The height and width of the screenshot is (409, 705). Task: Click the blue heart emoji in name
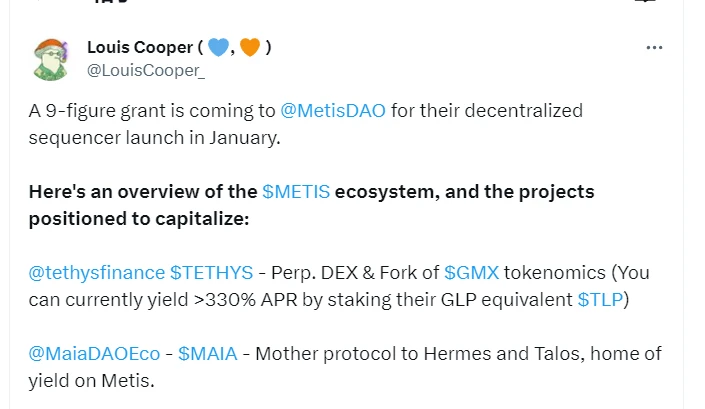pos(219,47)
